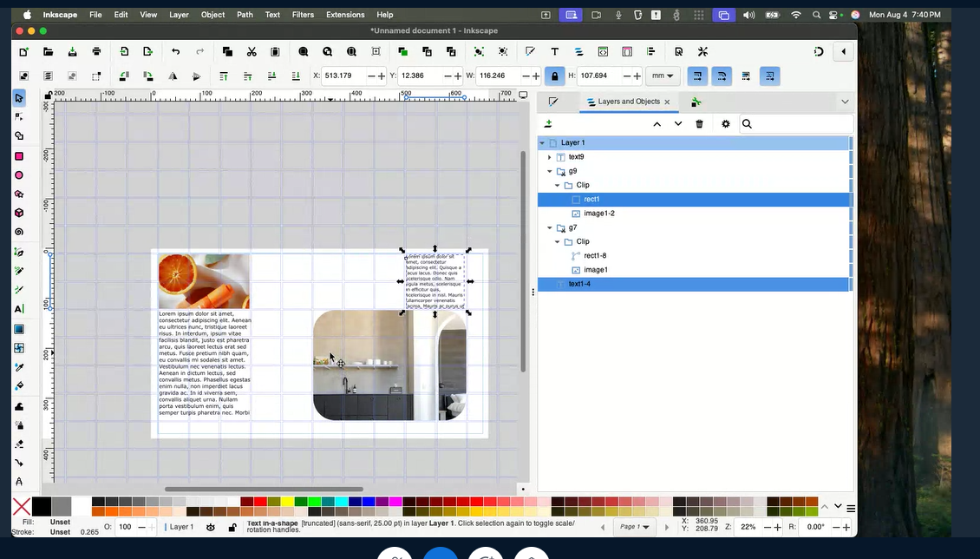Click the Paste clipboard icon
Viewport: 980px width, 559px height.
tap(275, 52)
